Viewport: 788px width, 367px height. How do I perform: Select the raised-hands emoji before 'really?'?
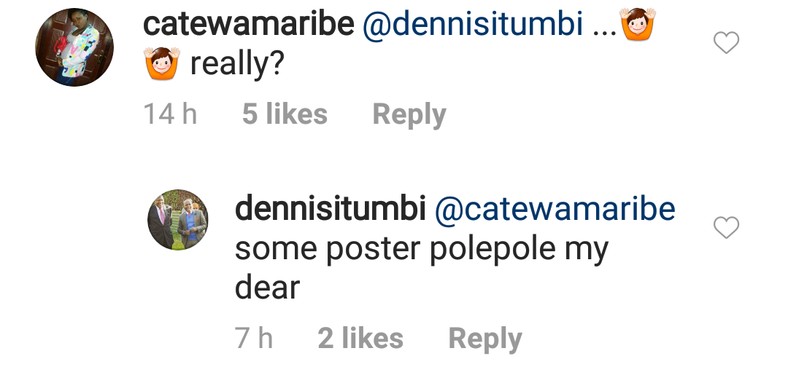click(162, 63)
